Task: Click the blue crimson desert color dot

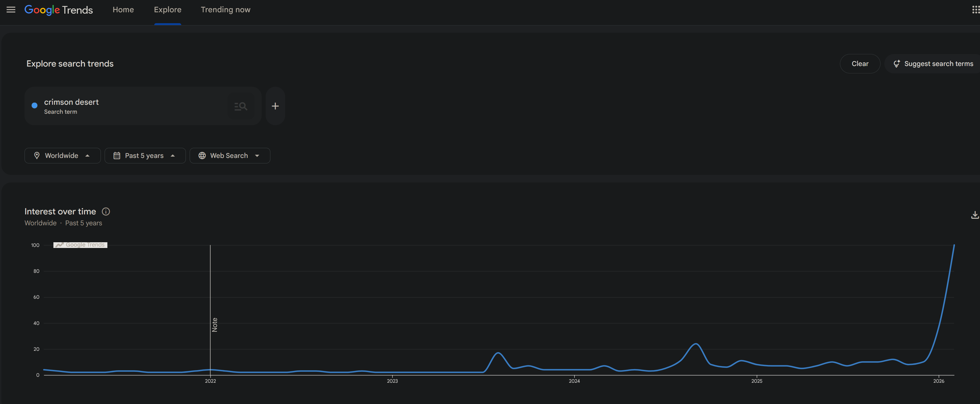Action: pos(35,106)
